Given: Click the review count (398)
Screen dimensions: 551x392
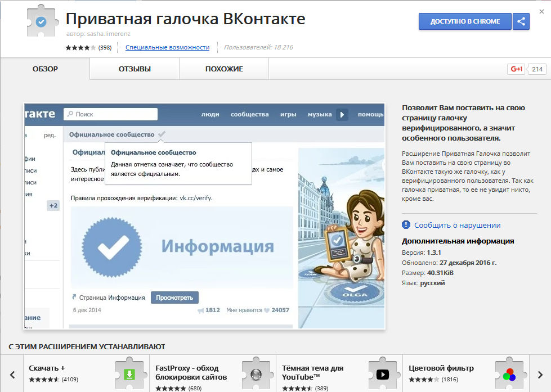Looking at the screenshot, I should tap(105, 47).
